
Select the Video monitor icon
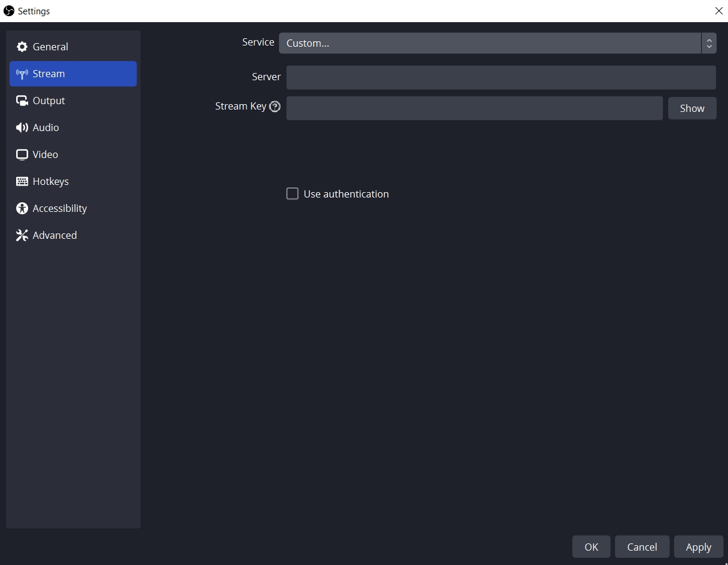click(22, 154)
